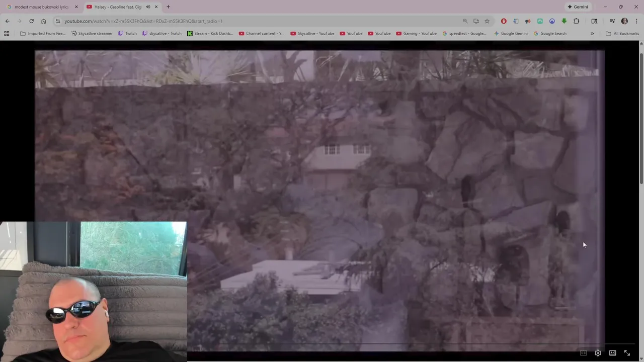Select the Halsey - Gasoline tab
The height and width of the screenshot is (362, 644).
[117, 7]
